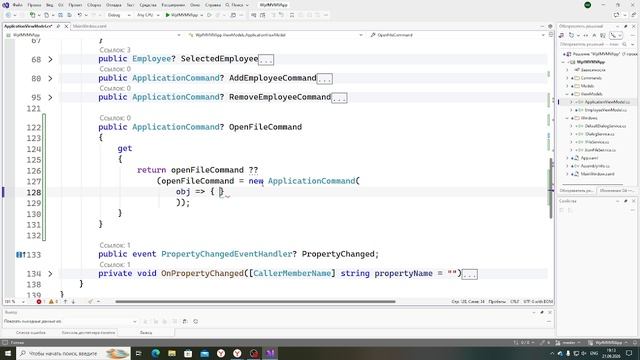Toggle the Solution Explorer preview-selected-items button

613,36
